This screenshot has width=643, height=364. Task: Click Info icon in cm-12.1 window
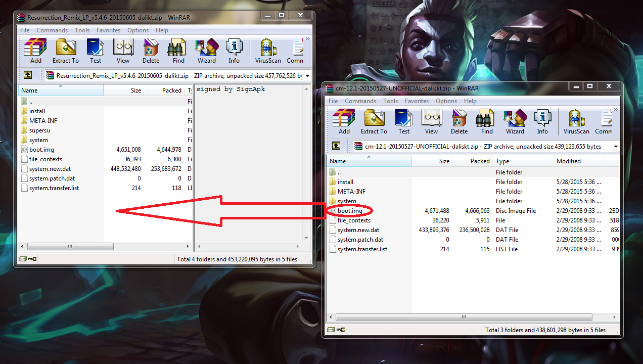(x=542, y=121)
